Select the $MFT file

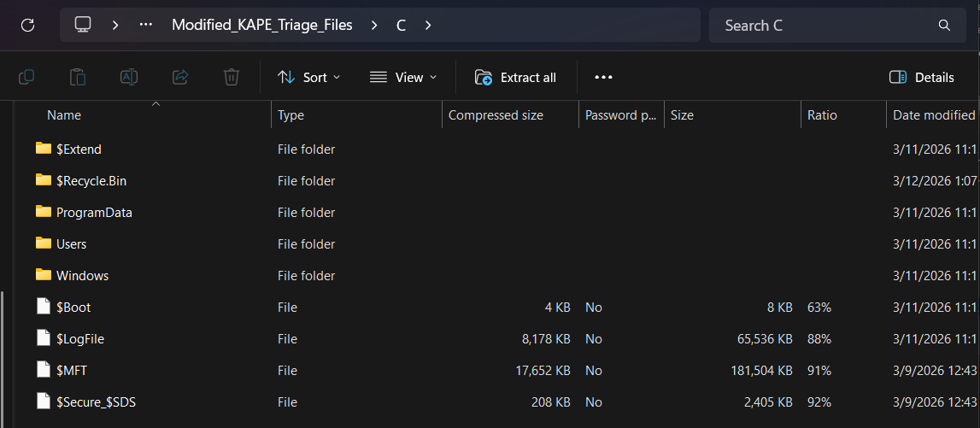(x=72, y=370)
